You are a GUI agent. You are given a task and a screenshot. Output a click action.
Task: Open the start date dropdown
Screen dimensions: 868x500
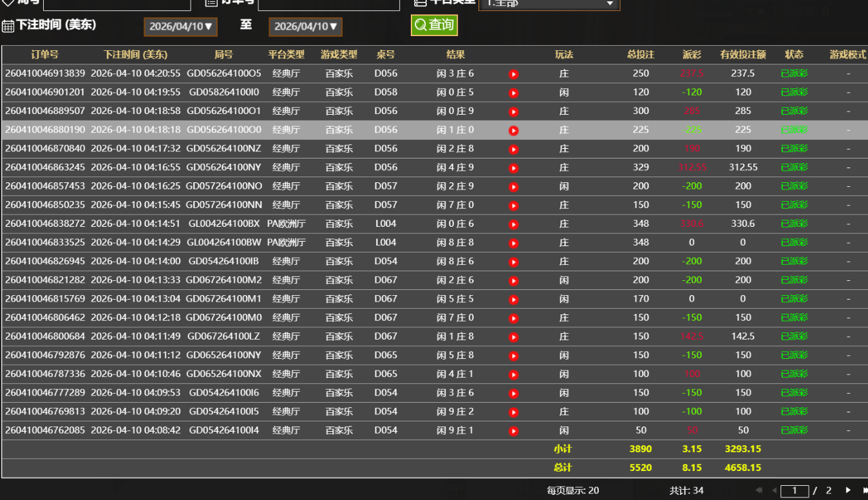180,26
